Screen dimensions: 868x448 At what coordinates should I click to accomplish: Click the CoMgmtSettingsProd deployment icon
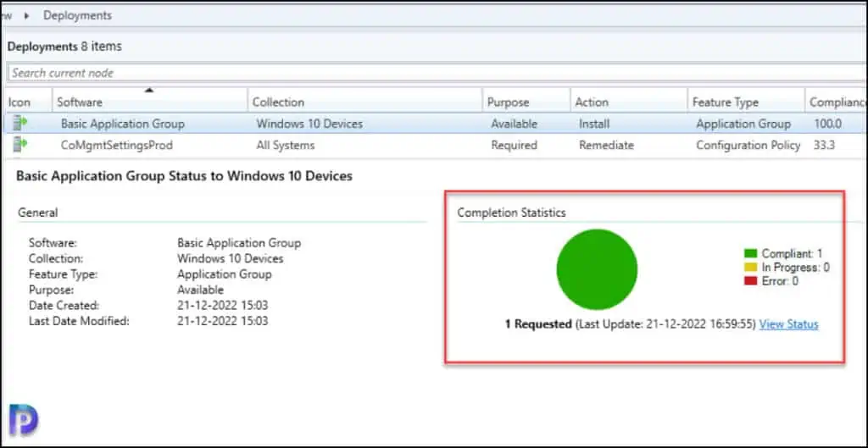tap(20, 145)
